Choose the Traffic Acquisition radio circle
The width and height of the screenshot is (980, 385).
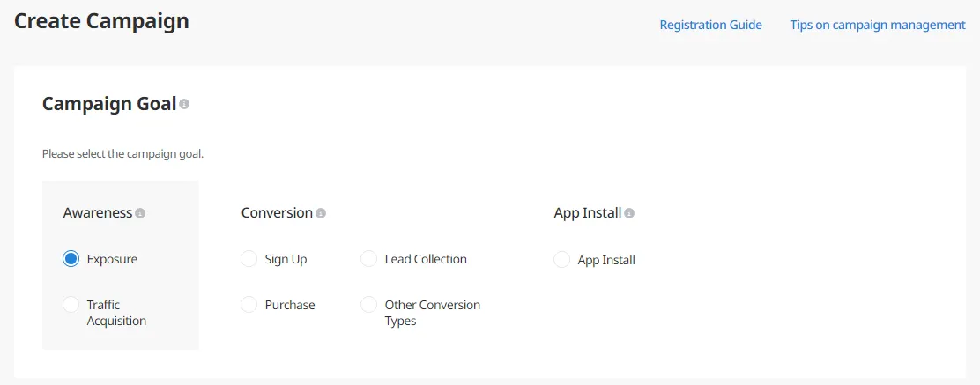[71, 305]
